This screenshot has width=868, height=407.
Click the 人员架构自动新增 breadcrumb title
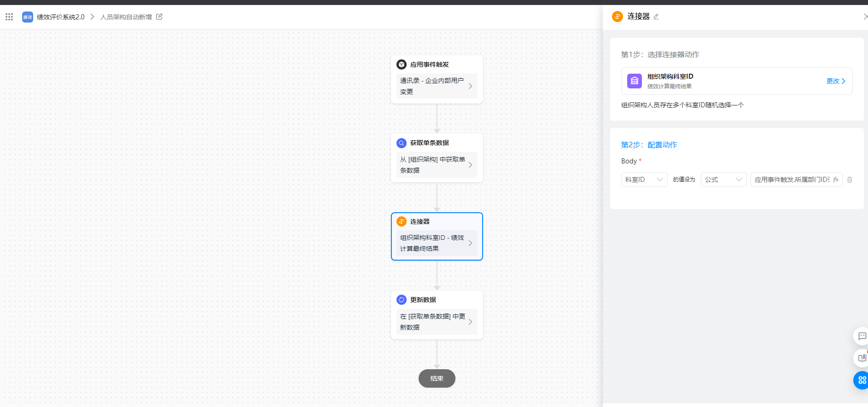click(126, 17)
